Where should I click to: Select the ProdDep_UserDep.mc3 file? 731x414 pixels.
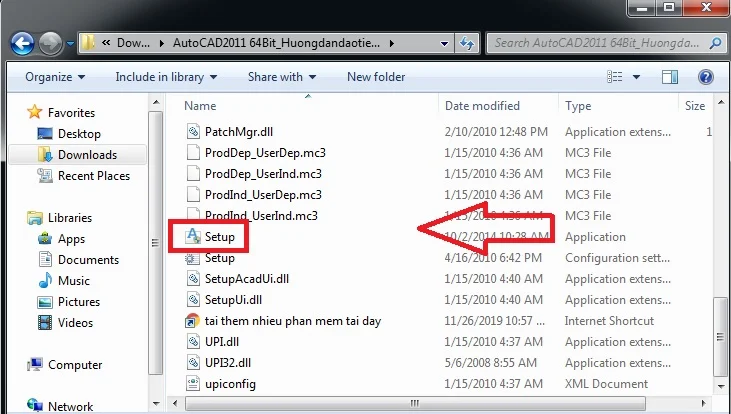tap(265, 153)
